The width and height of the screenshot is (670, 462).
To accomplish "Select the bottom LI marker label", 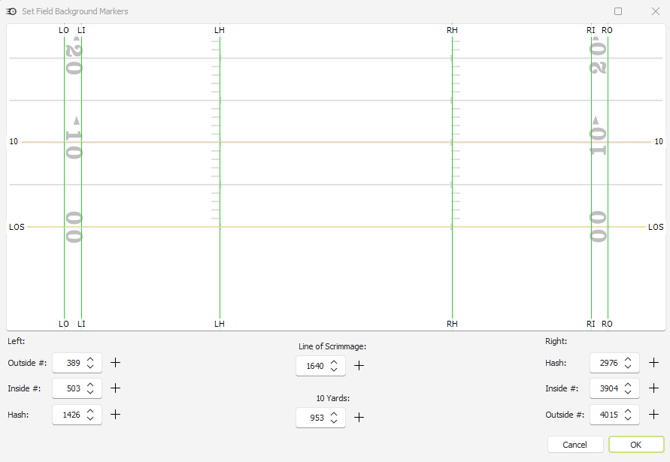I will (x=81, y=324).
